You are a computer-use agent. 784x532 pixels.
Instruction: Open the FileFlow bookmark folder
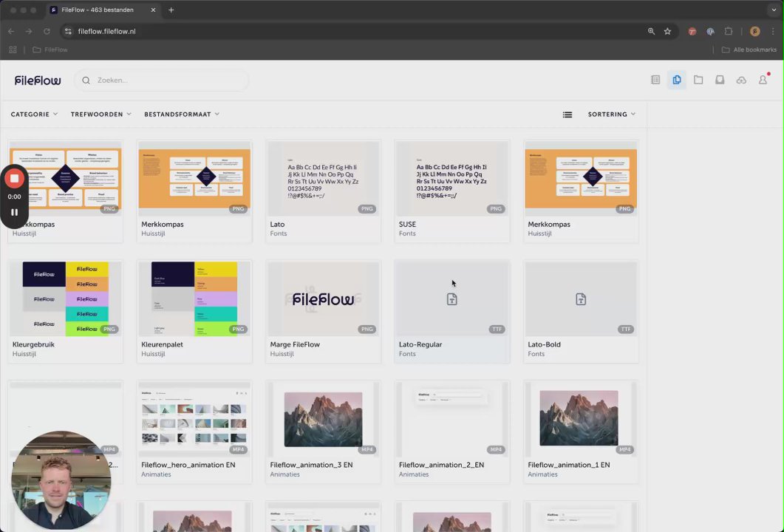coord(50,50)
